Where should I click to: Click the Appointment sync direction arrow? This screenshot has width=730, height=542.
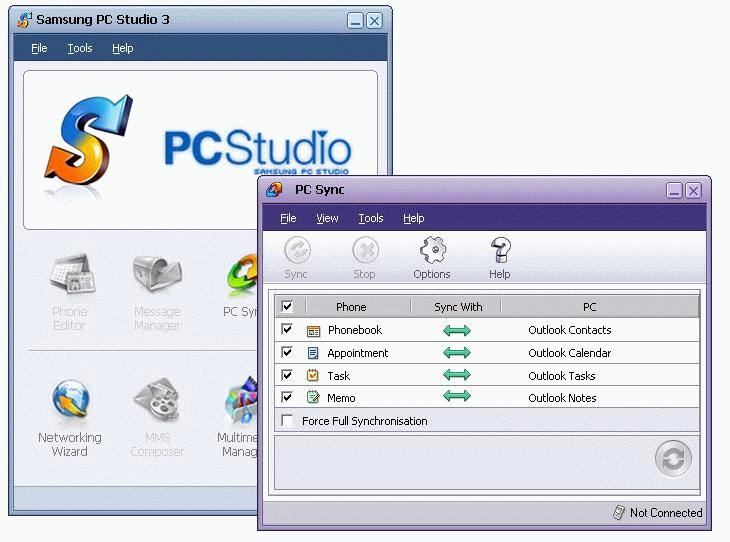tap(457, 353)
